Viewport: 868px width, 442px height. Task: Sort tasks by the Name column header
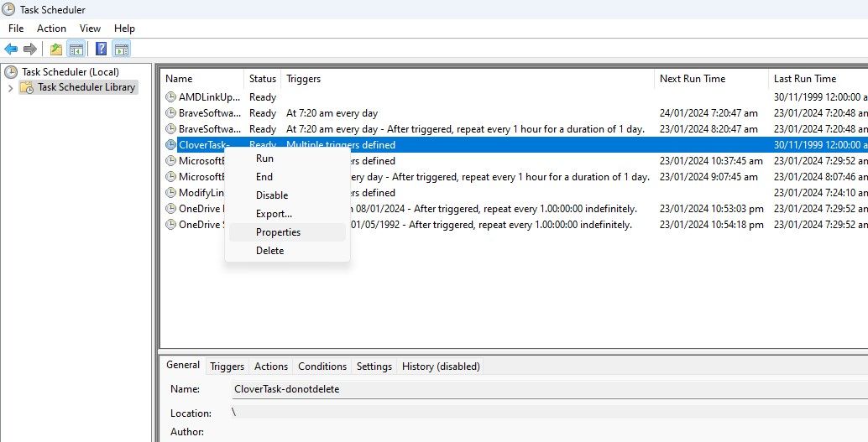pyautogui.click(x=179, y=79)
